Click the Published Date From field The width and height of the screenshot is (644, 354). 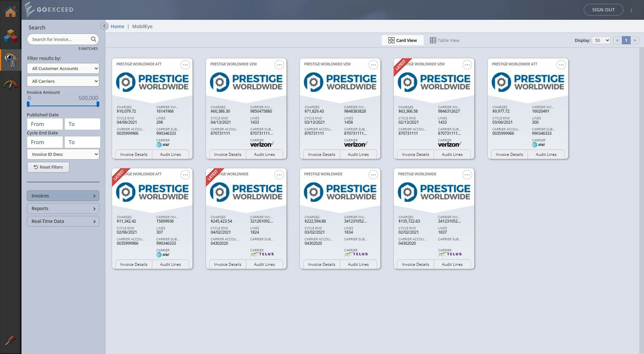tap(45, 124)
